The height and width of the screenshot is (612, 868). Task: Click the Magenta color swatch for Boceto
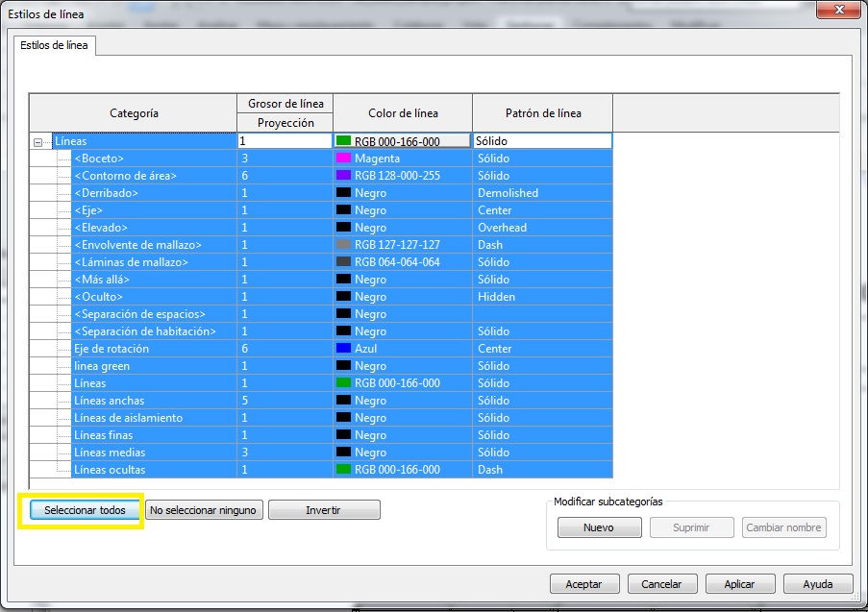click(x=343, y=159)
